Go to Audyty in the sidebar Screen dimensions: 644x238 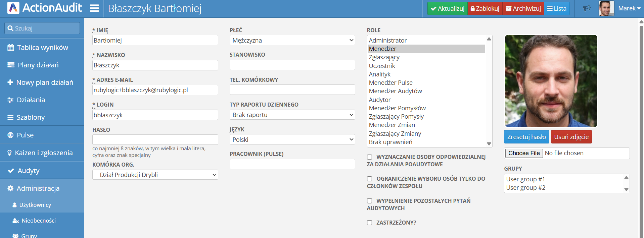pos(29,171)
